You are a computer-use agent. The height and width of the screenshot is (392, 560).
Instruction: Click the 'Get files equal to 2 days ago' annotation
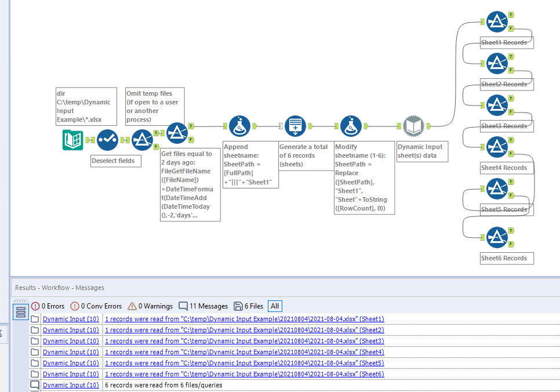pyautogui.click(x=190, y=185)
